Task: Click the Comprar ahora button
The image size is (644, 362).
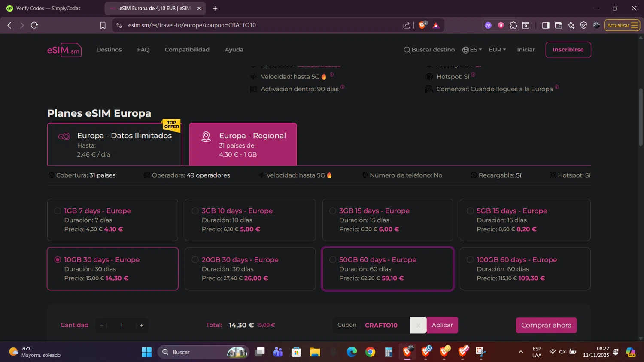Action: coord(546,325)
